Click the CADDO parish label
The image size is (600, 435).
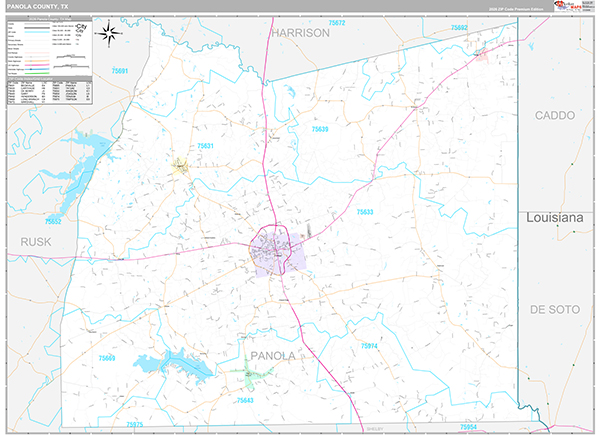(554, 116)
